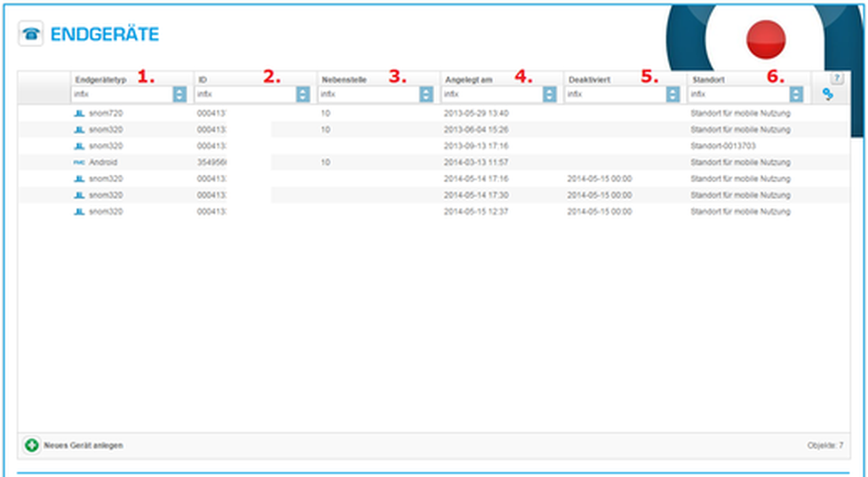Click device icon in row created 2014-05-15 12:37
The height and width of the screenshot is (477, 868).
79,212
